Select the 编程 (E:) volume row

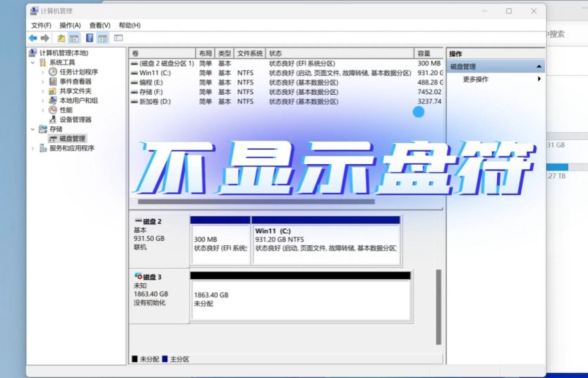(286, 82)
